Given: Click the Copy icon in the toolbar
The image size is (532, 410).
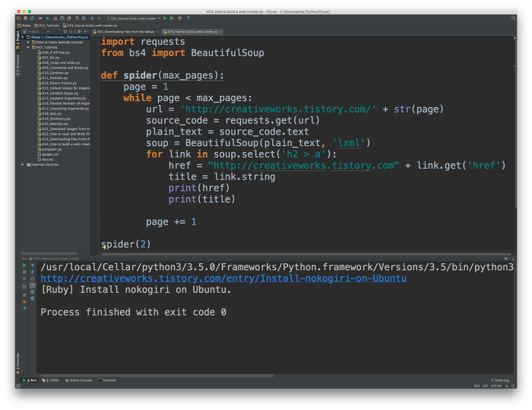Looking at the screenshot, I should point(62,18).
